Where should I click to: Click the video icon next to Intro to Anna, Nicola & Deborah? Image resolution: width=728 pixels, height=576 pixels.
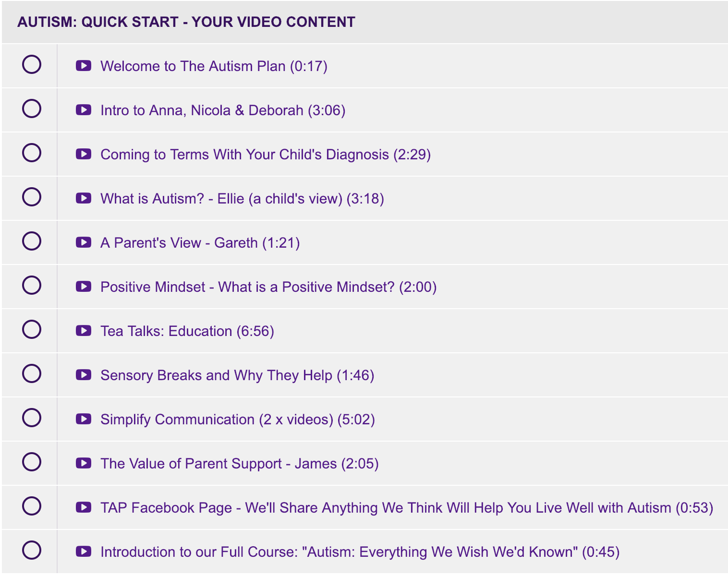tap(84, 110)
